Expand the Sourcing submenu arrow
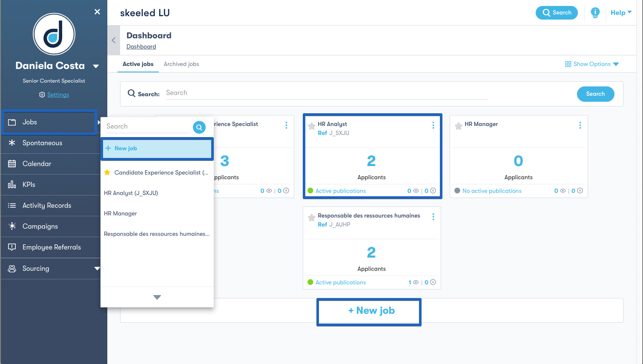643x364 pixels. pyautogui.click(x=97, y=269)
